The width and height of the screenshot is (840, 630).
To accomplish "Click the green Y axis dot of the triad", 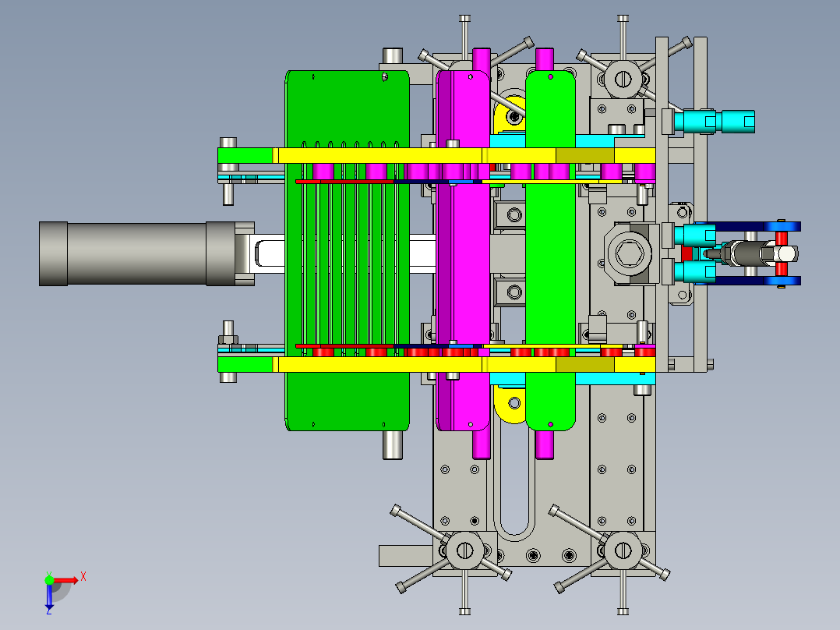I will click(49, 580).
